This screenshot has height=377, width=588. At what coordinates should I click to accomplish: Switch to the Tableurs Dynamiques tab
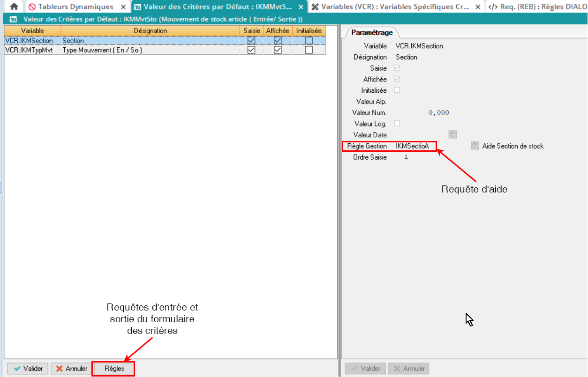[75, 7]
